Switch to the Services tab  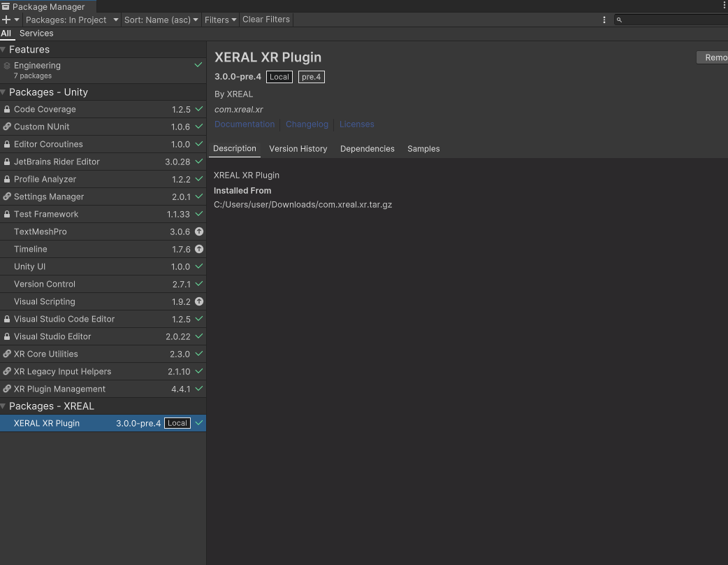[x=36, y=34]
